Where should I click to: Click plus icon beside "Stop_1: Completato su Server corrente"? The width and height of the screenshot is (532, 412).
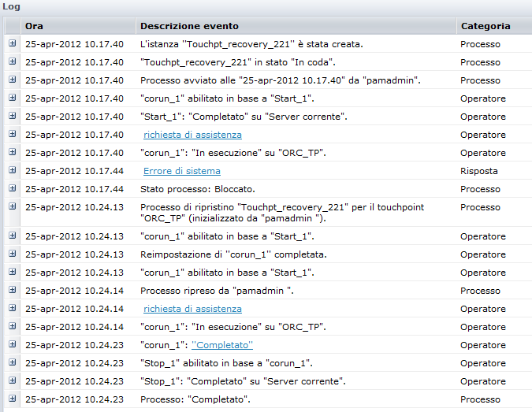[13, 381]
